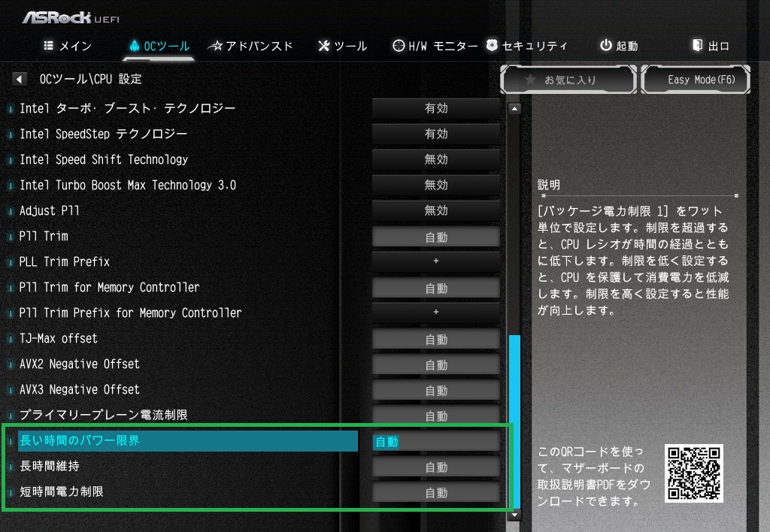Switch to the アドバンスド tab
The height and width of the screenshot is (532, 770).
coord(250,46)
